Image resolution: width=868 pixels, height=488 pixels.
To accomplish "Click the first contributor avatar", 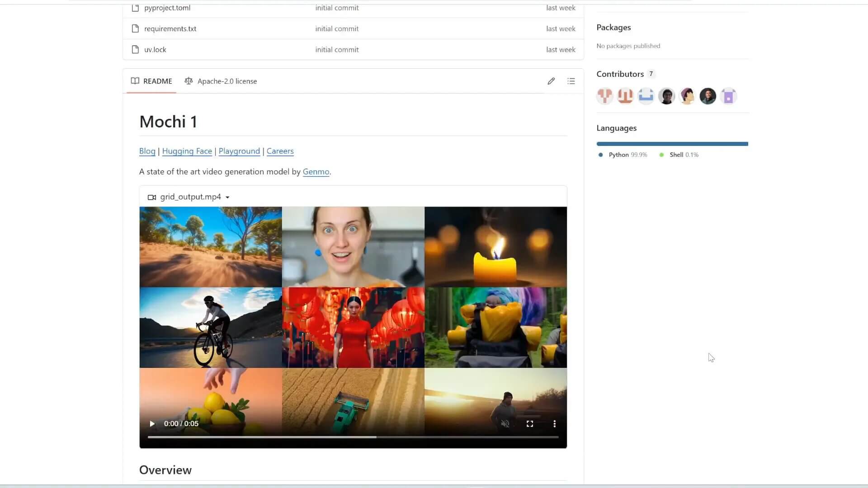I will (x=604, y=96).
